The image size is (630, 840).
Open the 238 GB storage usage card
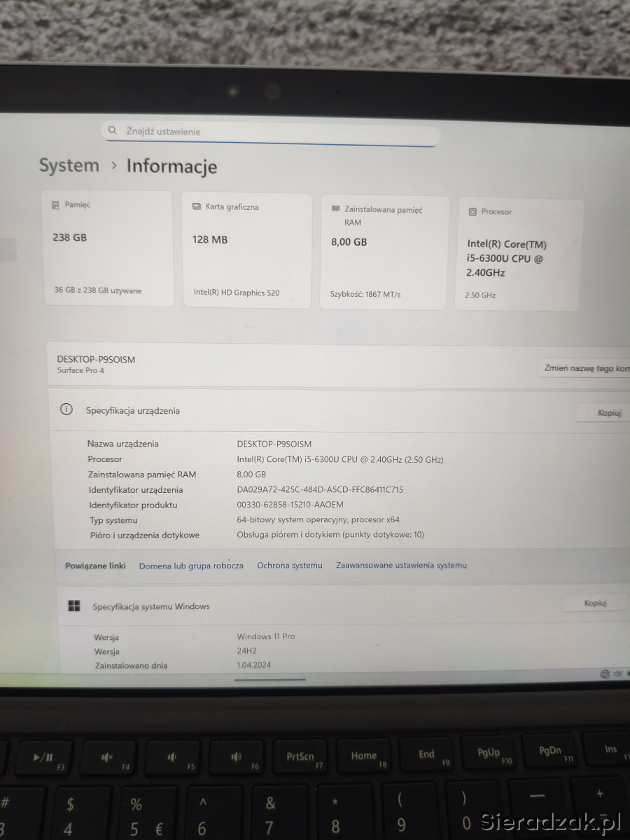coord(108,248)
